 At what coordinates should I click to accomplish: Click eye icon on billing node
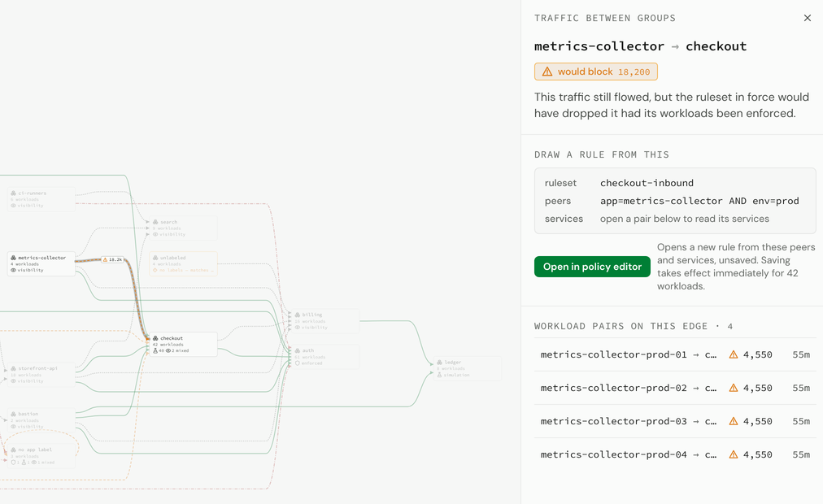tap(297, 328)
